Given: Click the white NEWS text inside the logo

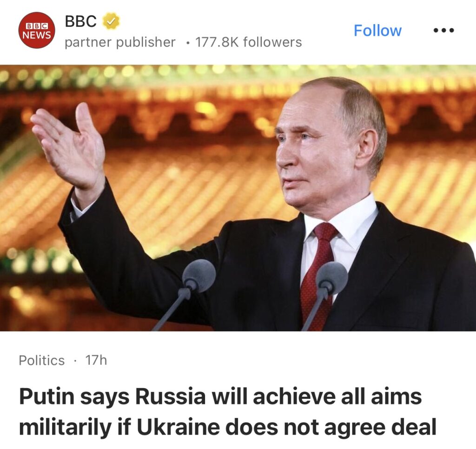Looking at the screenshot, I should click(37, 35).
